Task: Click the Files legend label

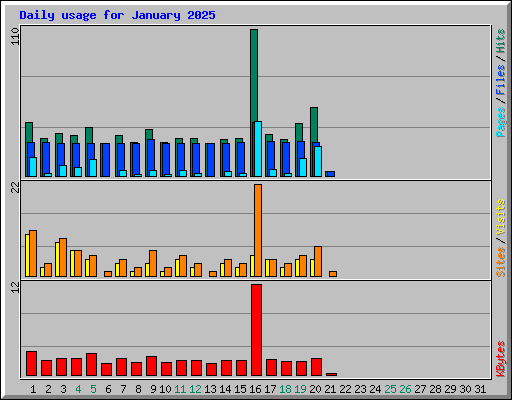Action: click(500, 79)
